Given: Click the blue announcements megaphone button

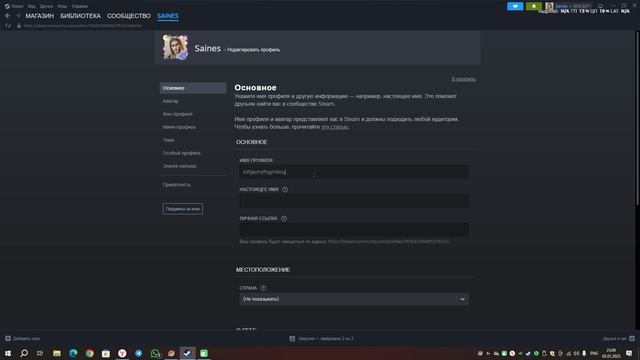Looking at the screenshot, I should click(x=515, y=6).
